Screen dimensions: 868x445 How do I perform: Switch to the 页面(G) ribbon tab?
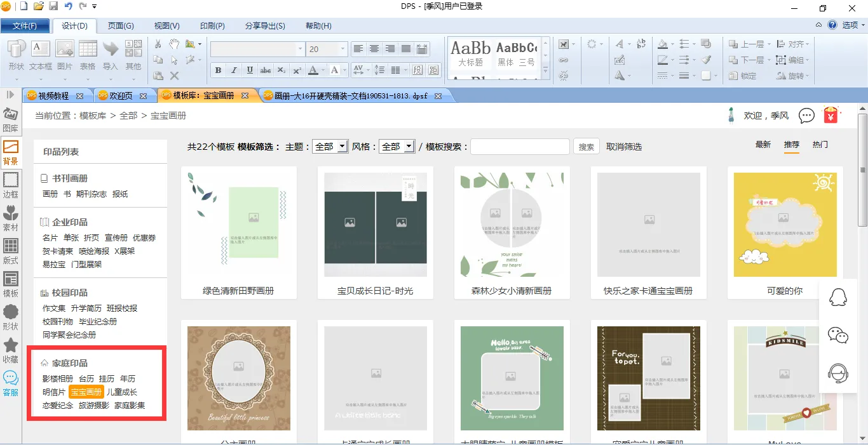point(120,26)
